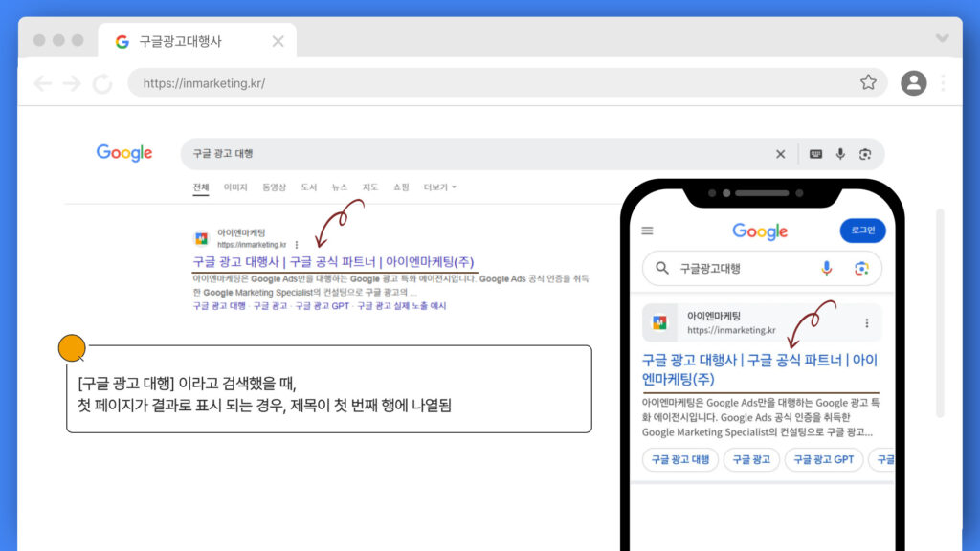The image size is (980, 551).
Task: Open the on-screen keyboard icon in the search box
Action: 815,154
